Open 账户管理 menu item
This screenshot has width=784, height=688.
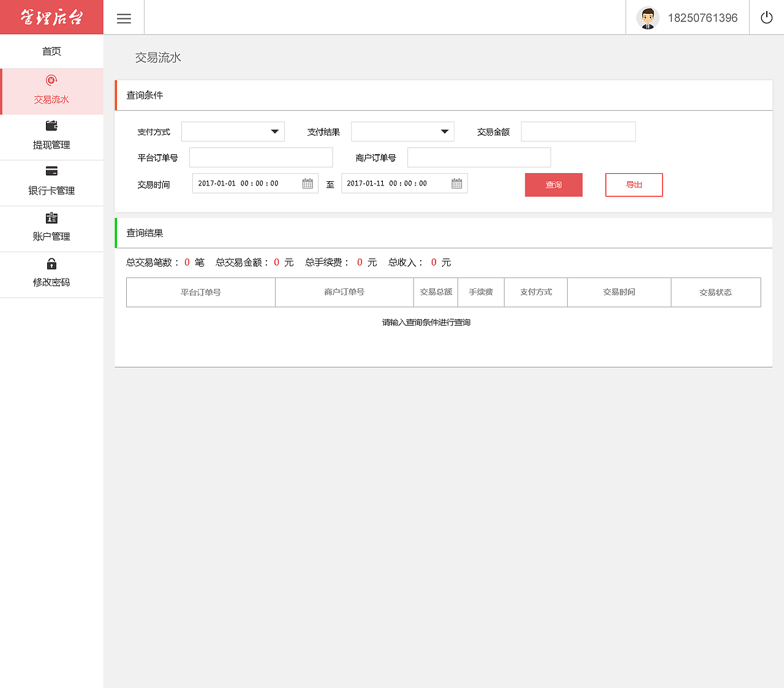click(x=51, y=229)
